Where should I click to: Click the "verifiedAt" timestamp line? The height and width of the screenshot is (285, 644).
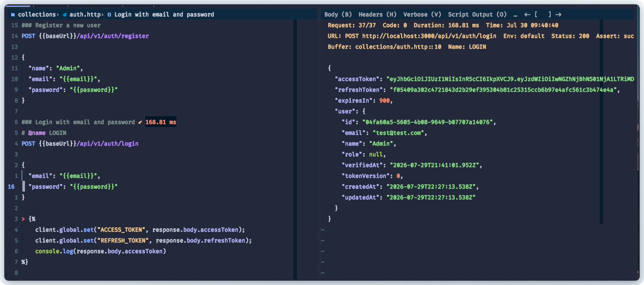[x=412, y=165]
